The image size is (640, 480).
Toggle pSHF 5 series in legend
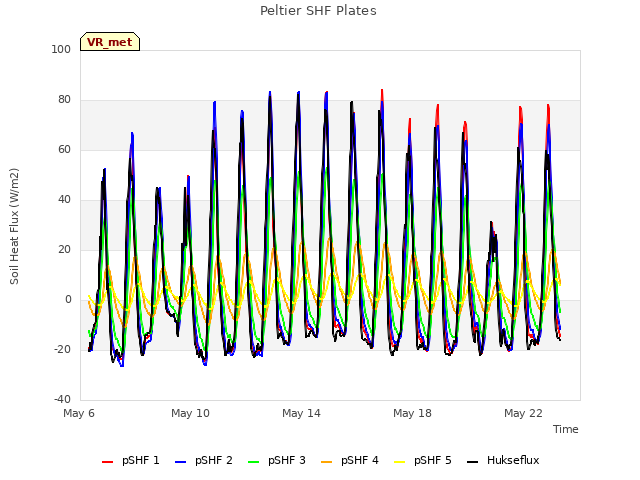tap(423, 461)
